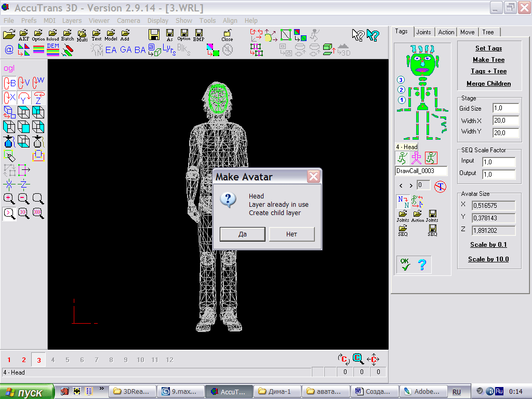This screenshot has width=532, height=399.
Task: Open the Tools menu
Action: [x=208, y=20]
